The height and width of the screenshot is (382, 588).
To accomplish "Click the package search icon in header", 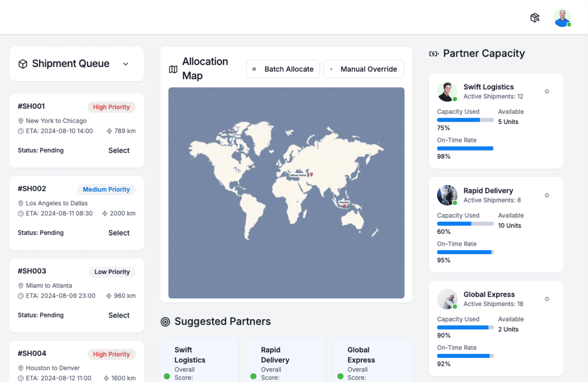I will point(535,18).
